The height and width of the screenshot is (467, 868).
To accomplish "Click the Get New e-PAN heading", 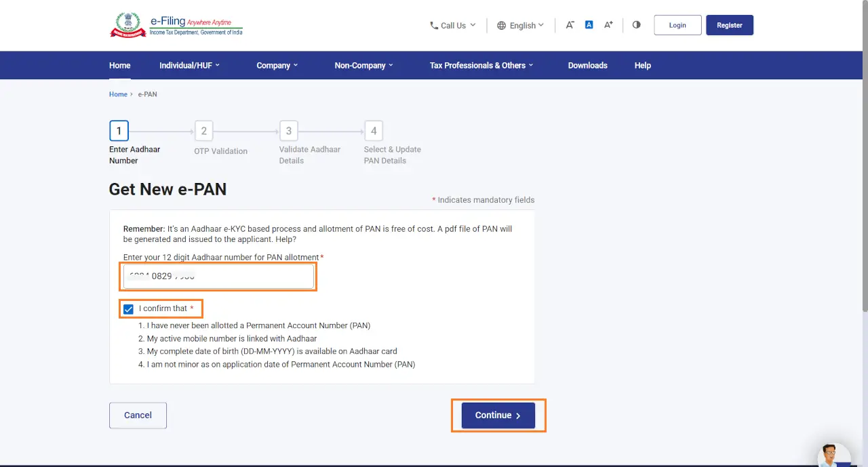I will pyautogui.click(x=167, y=189).
